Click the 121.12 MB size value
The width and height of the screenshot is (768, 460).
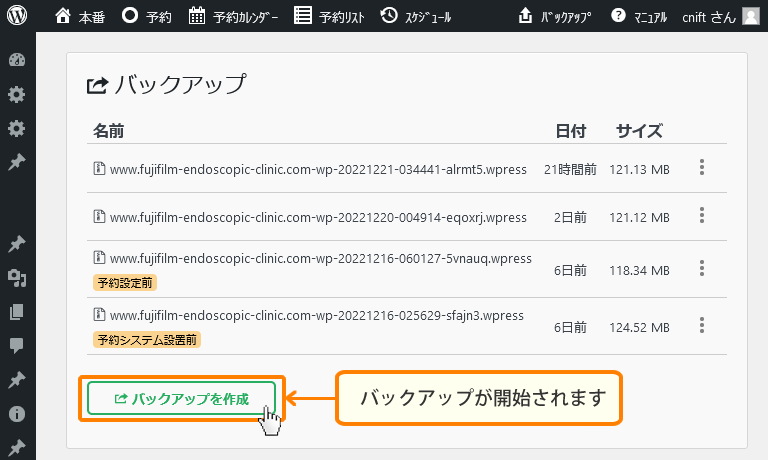(639, 218)
